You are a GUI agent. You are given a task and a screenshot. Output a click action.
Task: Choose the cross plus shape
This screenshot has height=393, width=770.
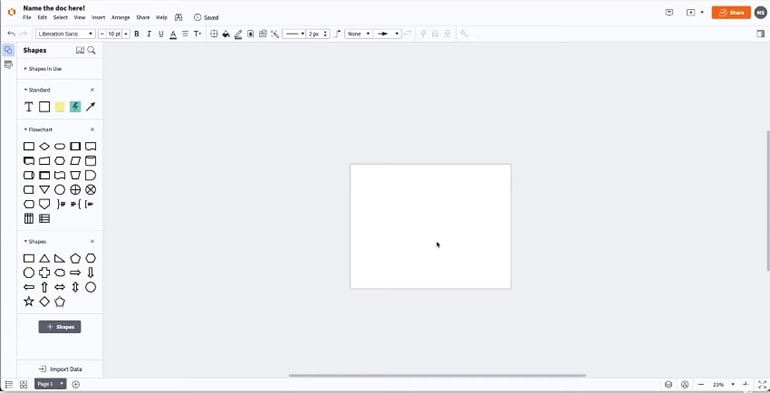click(44, 273)
